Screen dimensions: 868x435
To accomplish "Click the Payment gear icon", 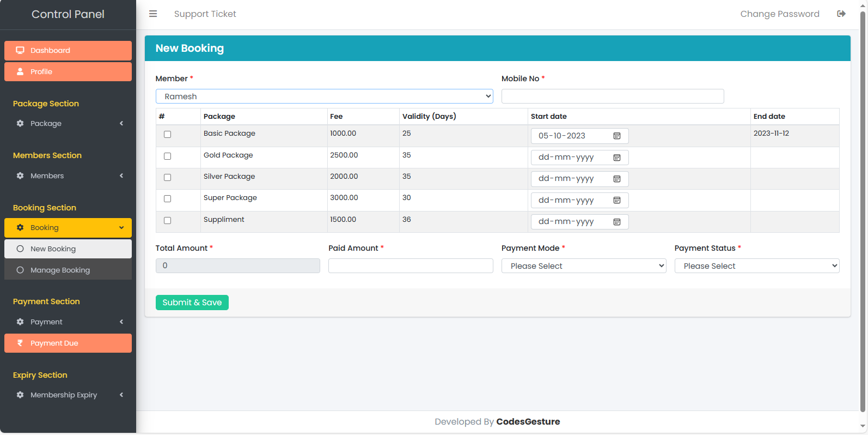I will click(x=20, y=322).
